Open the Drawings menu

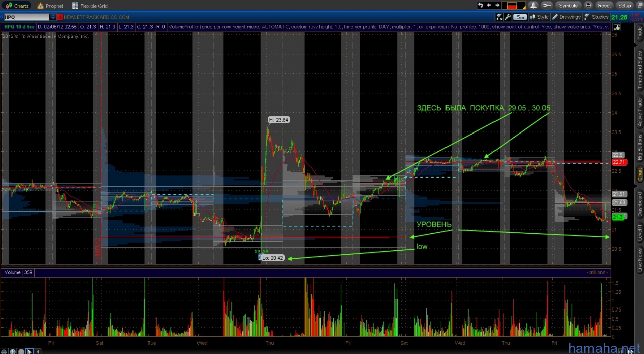tap(566, 17)
